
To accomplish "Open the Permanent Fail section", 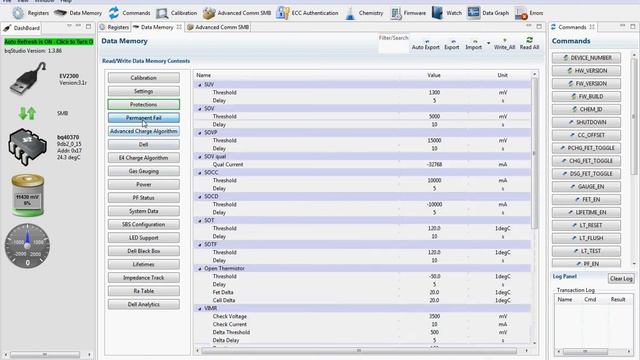I will [x=144, y=118].
